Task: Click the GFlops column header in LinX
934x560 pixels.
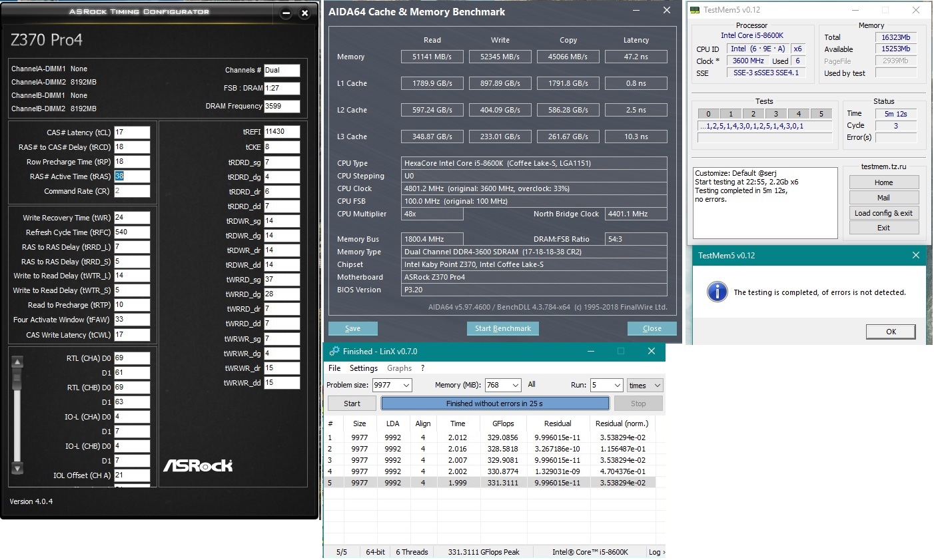Action: [503, 423]
